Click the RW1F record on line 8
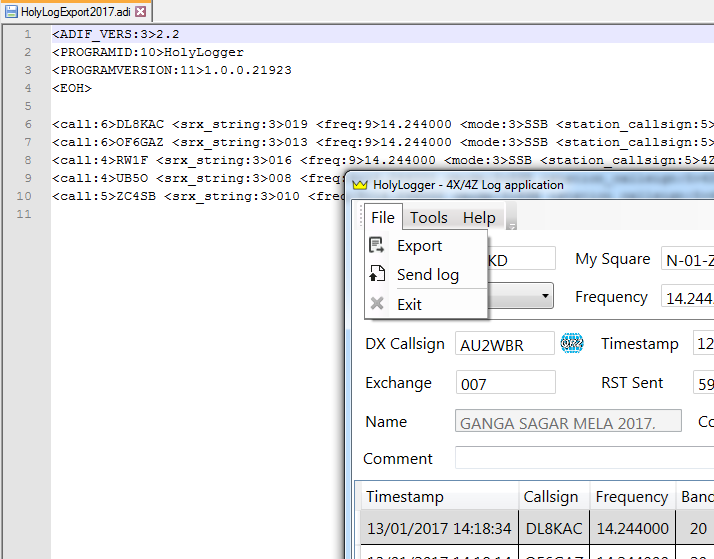This screenshot has height=559, width=714. point(382,160)
